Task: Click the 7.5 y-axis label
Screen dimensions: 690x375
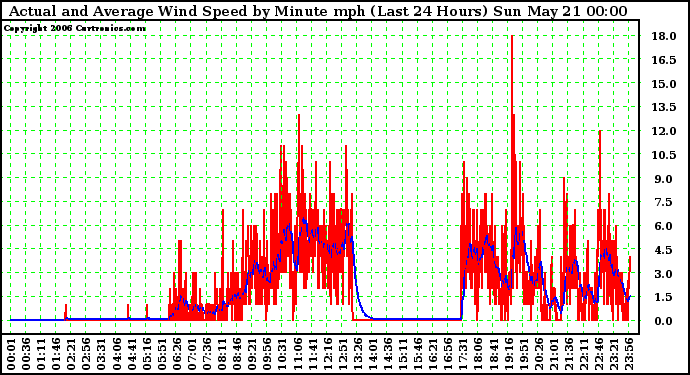Action: click(664, 202)
